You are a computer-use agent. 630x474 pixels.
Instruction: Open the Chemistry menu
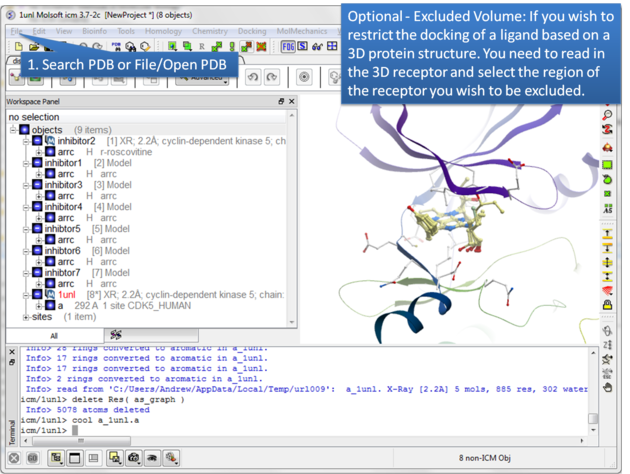210,31
